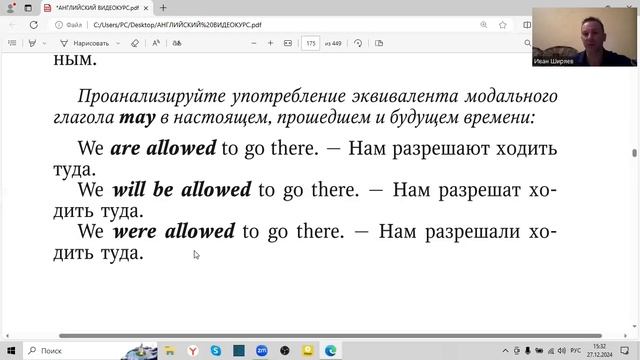The width and height of the screenshot is (640, 360).
Task: Open the network tray icon
Action: point(551,351)
